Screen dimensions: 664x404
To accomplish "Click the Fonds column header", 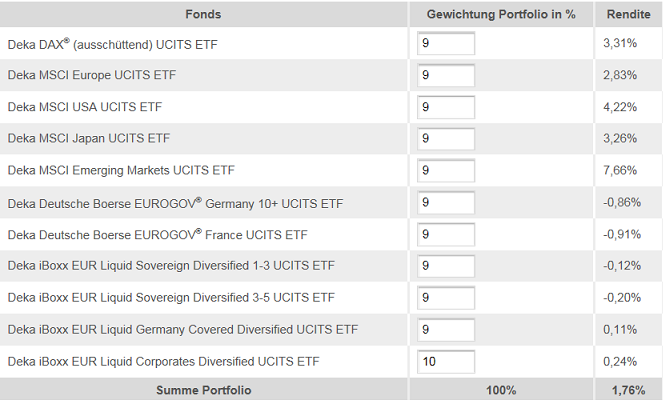I will pos(203,14).
